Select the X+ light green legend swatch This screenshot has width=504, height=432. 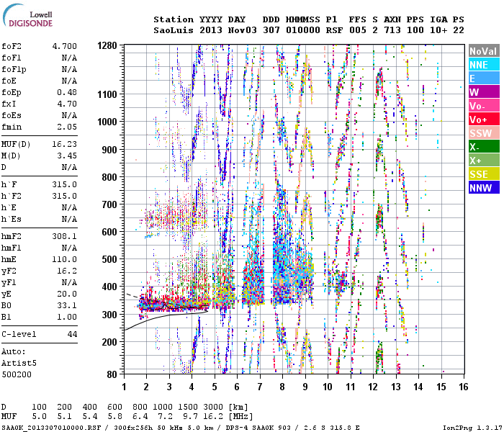tap(484, 161)
